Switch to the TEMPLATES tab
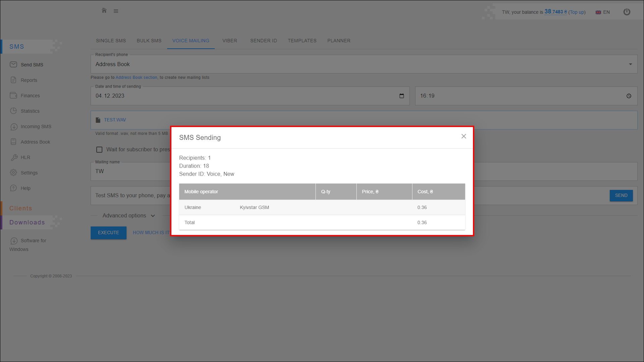 pyautogui.click(x=302, y=41)
